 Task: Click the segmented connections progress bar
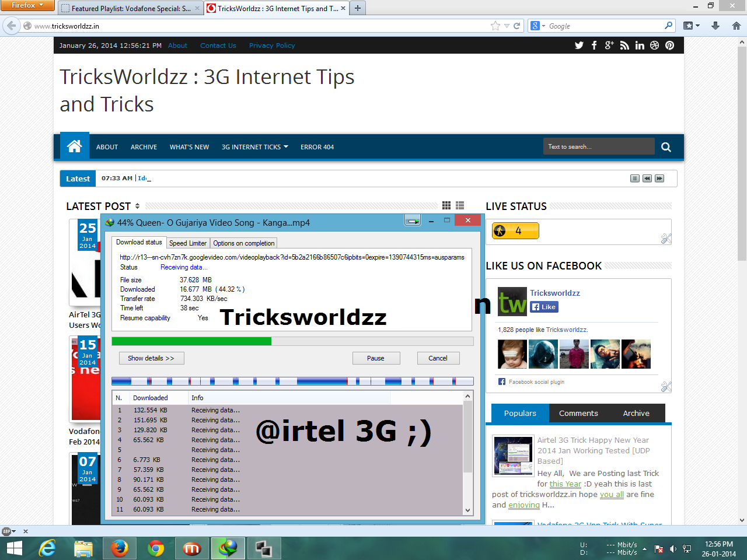point(292,381)
